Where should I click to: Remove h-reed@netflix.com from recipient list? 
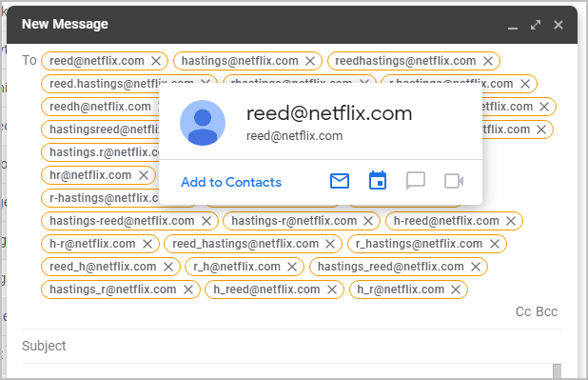[x=511, y=221]
